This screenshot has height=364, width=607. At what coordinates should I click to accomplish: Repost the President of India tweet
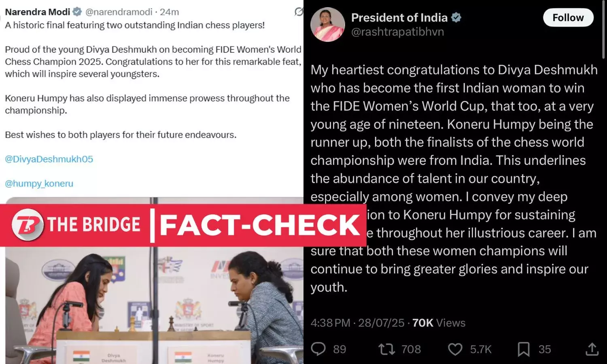pos(386,349)
